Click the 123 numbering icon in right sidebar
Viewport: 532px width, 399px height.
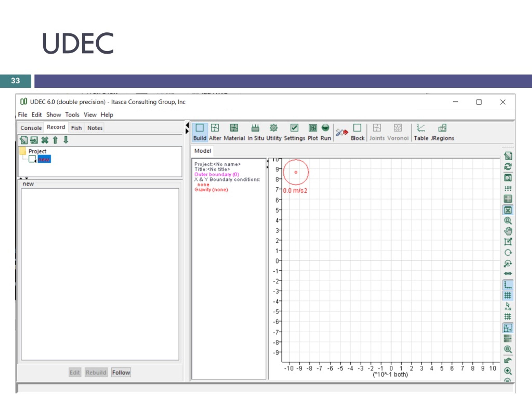(x=508, y=188)
